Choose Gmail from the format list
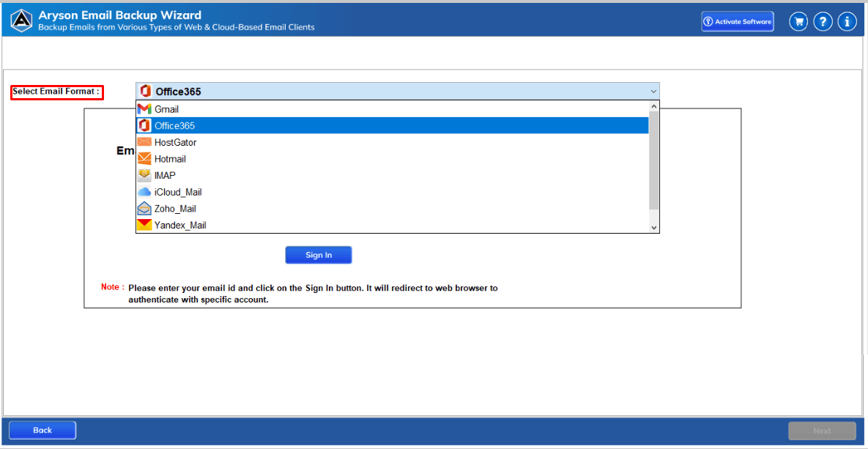The width and height of the screenshot is (868, 449). tap(393, 110)
